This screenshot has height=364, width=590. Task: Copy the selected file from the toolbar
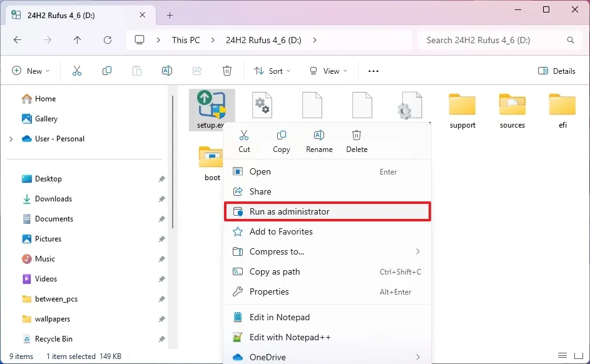point(107,71)
